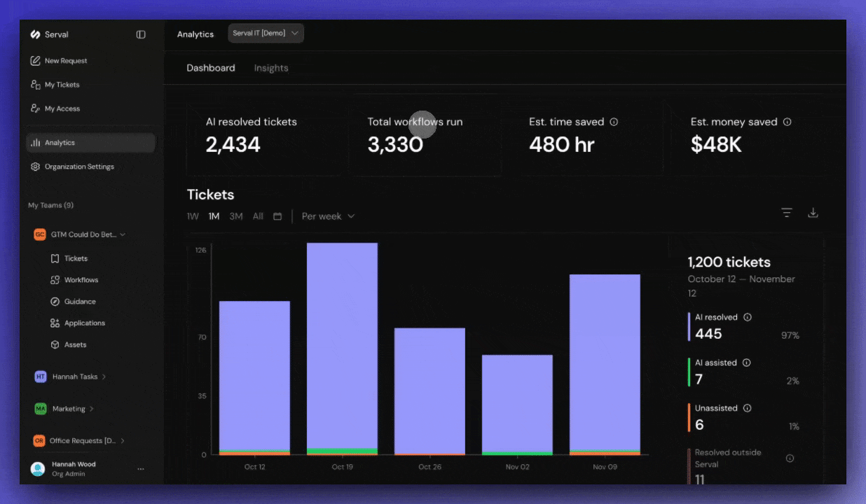This screenshot has height=504, width=866.
Task: Expand the Hannah Tasks team
Action: click(76, 376)
